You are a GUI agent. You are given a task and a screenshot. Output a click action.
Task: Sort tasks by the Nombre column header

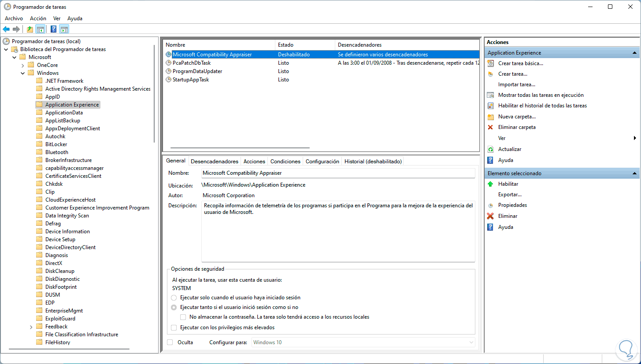click(219, 45)
